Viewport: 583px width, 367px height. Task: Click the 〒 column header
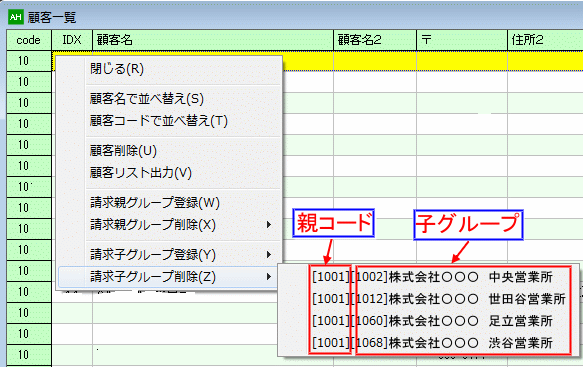pyautogui.click(x=462, y=40)
